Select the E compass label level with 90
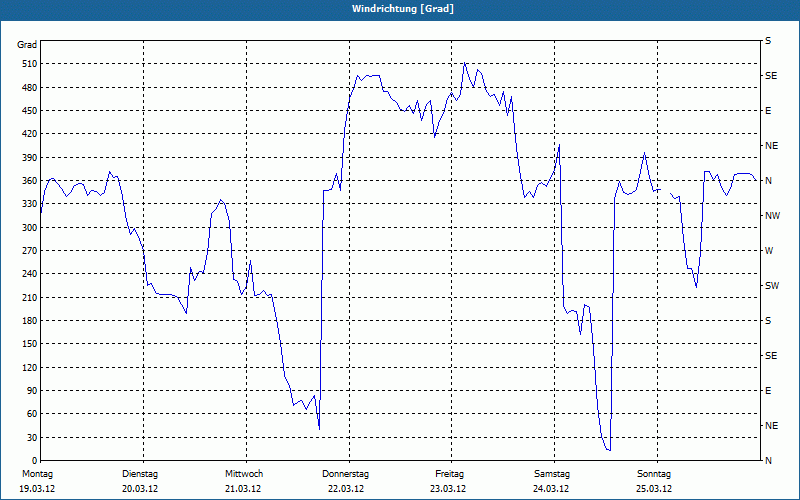The height and width of the screenshot is (500, 800). coord(768,391)
